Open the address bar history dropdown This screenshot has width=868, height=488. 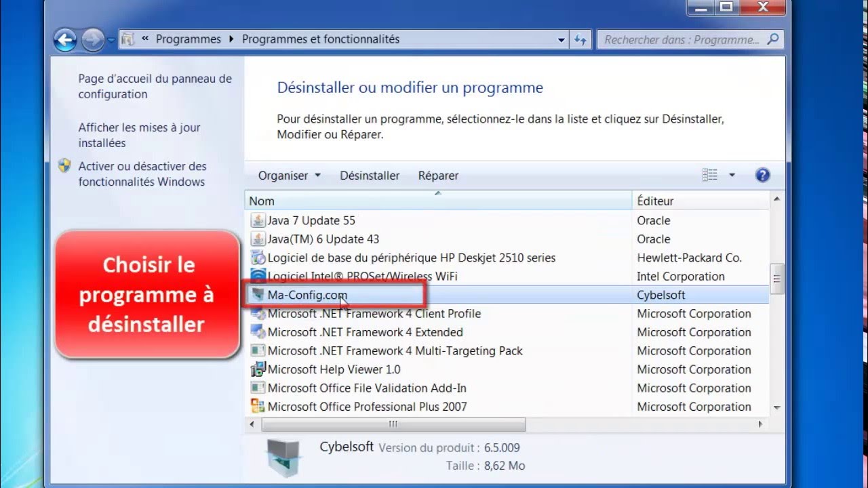click(x=561, y=40)
